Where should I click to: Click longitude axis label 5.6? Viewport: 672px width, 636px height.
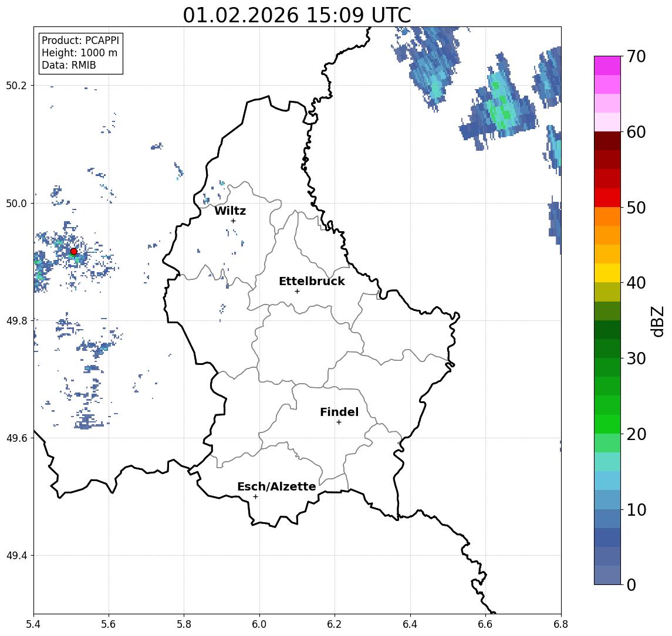[x=109, y=624]
